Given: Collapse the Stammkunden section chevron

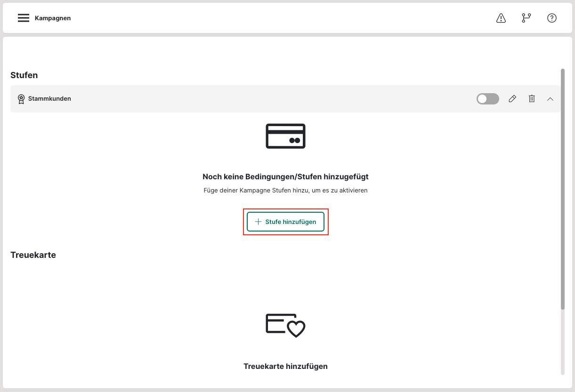Looking at the screenshot, I should pyautogui.click(x=550, y=99).
